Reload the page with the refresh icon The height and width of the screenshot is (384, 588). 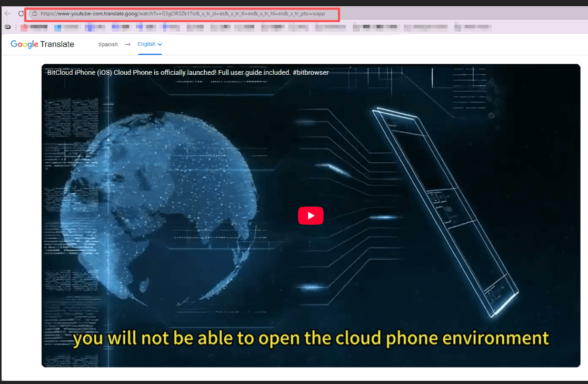[21, 14]
